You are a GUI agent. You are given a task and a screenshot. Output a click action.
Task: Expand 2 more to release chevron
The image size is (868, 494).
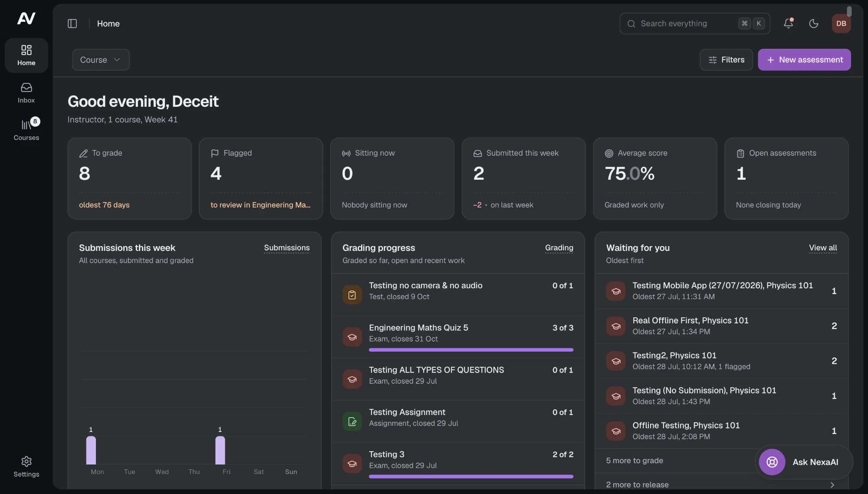(x=832, y=485)
